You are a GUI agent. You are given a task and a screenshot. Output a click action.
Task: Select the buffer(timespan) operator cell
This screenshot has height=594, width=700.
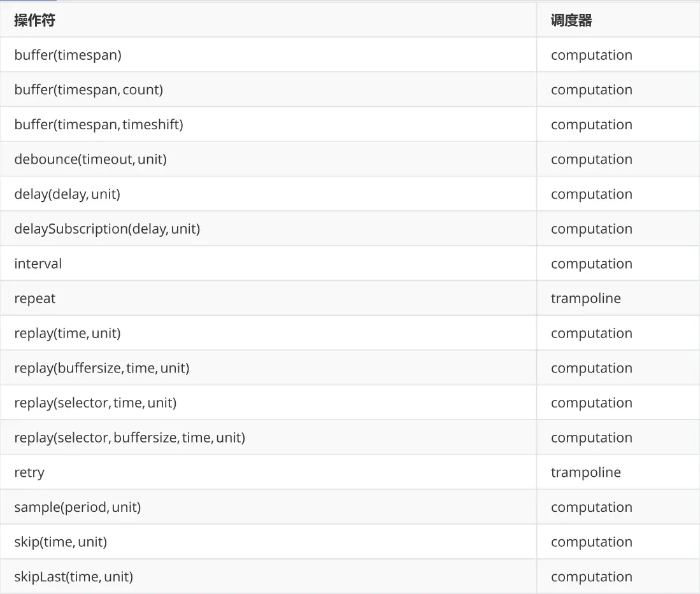(x=268, y=55)
